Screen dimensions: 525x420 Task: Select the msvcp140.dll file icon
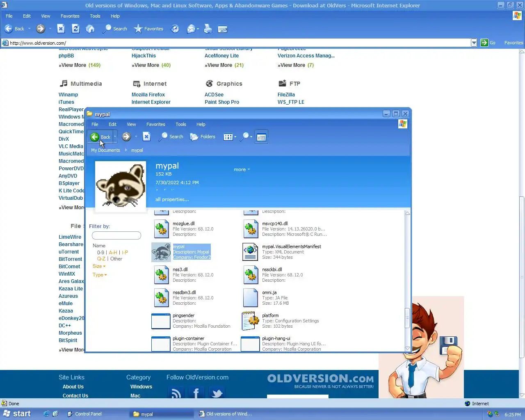(x=251, y=229)
